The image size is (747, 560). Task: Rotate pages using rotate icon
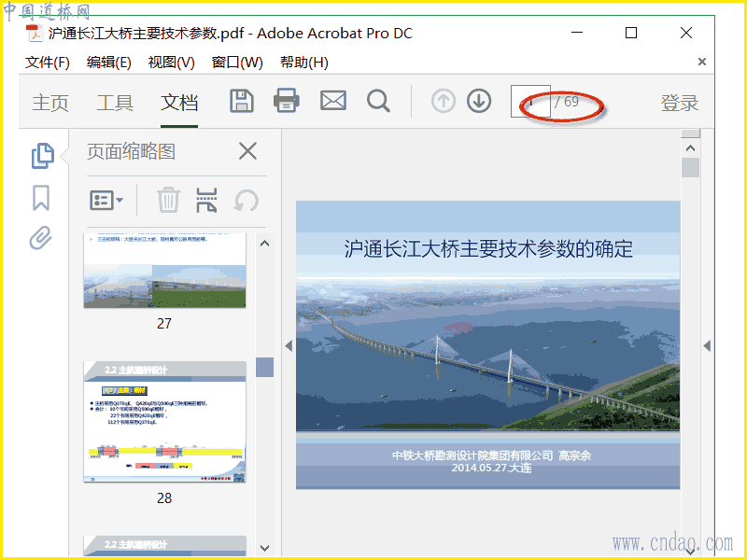(x=247, y=201)
